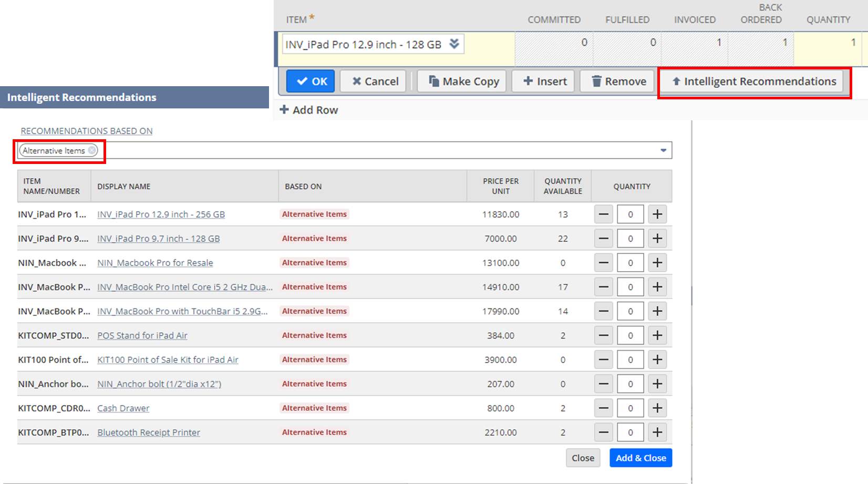Increase quantity for POS Stand for iPad Air
The width and height of the screenshot is (868, 484).
[x=657, y=335]
